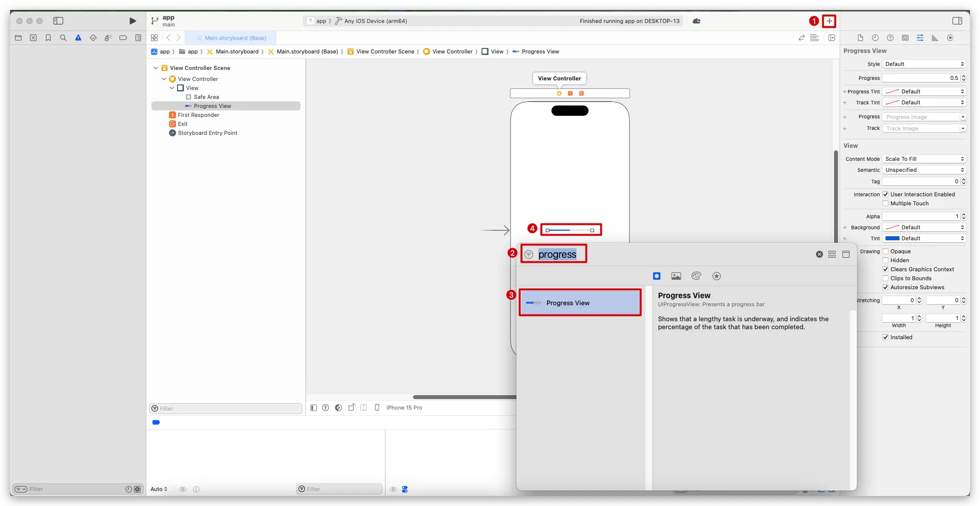
Task: Open the Attributes inspector icon
Action: pyautogui.click(x=920, y=38)
